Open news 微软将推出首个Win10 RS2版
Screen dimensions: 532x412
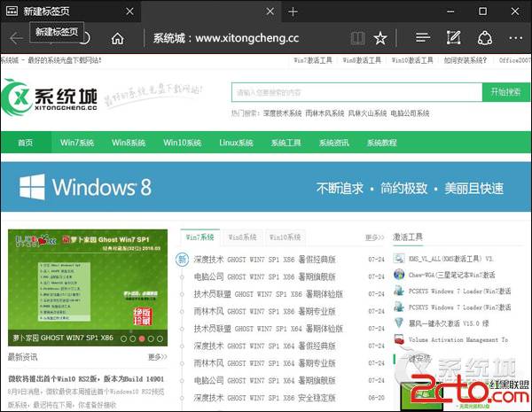[86, 378]
